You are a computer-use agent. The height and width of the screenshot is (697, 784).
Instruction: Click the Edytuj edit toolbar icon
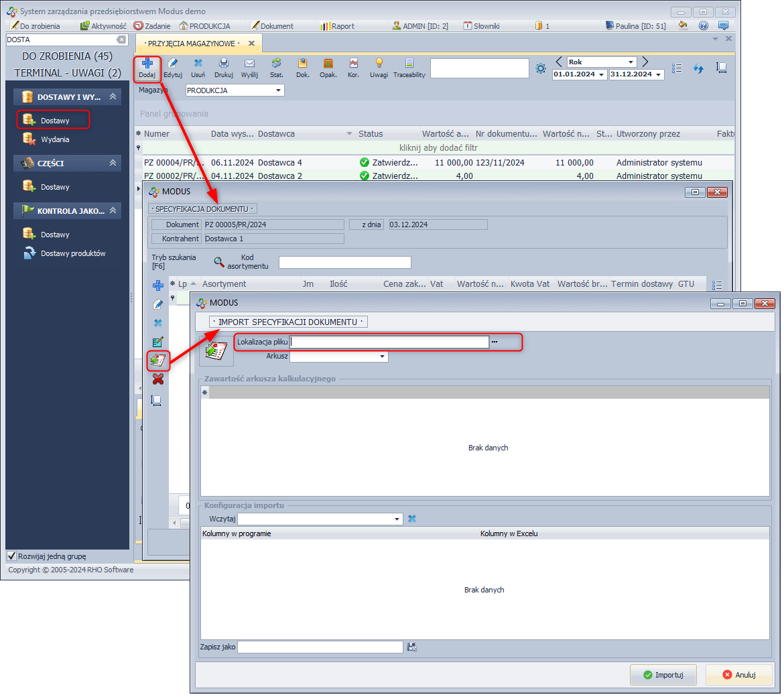coord(173,64)
